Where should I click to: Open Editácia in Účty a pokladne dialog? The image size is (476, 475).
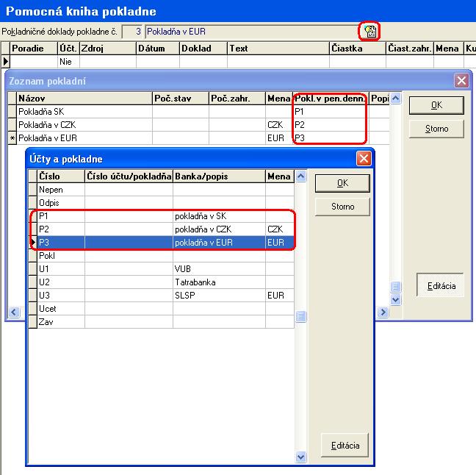345,446
